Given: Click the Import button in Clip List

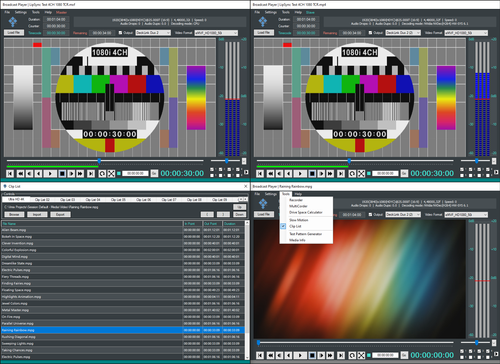Looking at the screenshot, I should (x=37, y=214).
